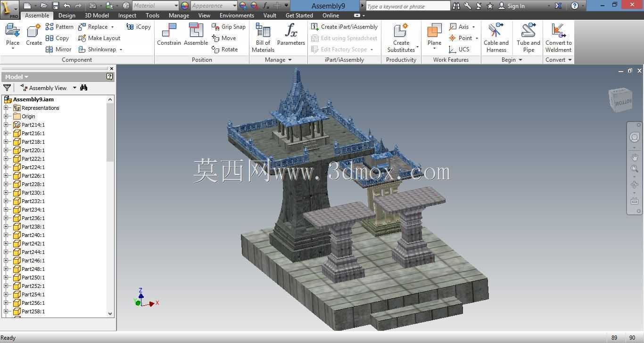The height and width of the screenshot is (343, 644).
Task: Click Convert to Weldment
Action: click(x=559, y=38)
